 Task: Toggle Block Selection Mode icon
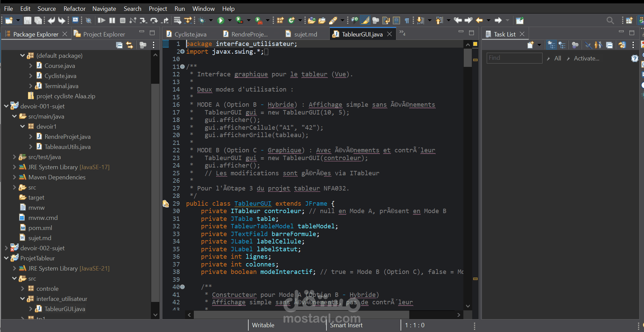[396, 21]
